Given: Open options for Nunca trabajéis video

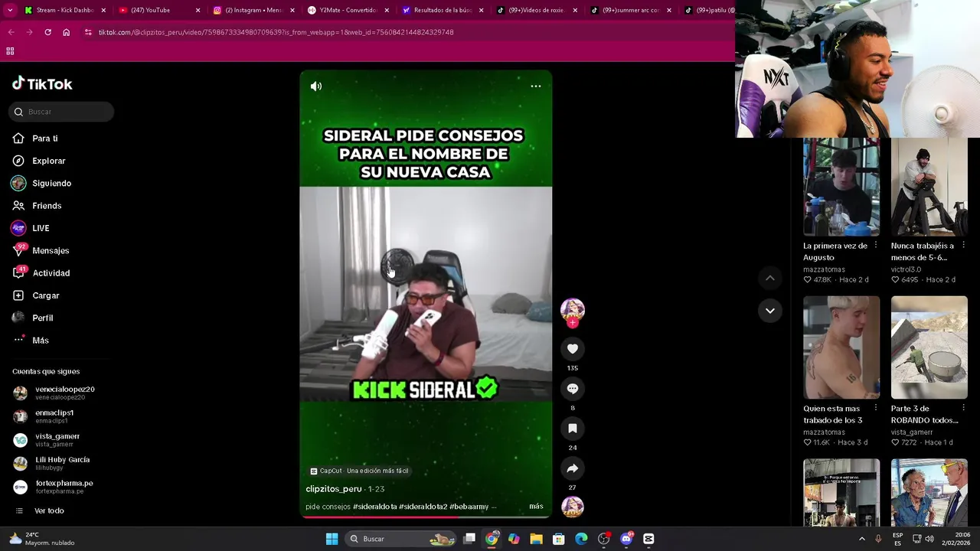Looking at the screenshot, I should (x=963, y=246).
